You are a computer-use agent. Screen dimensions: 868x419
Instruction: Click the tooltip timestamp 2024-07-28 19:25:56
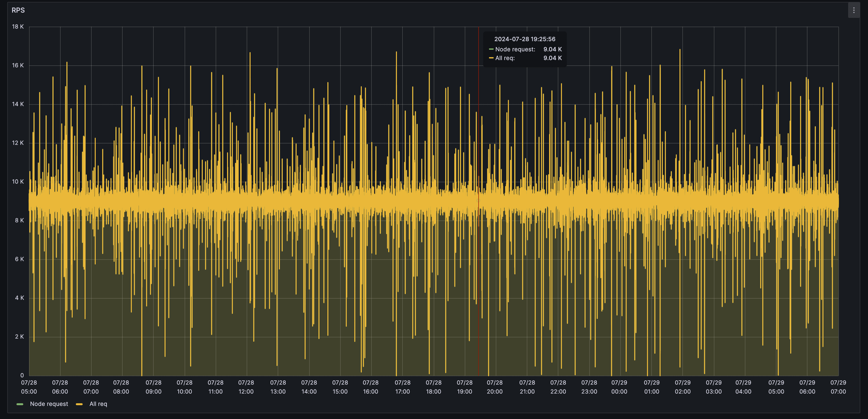coord(525,39)
